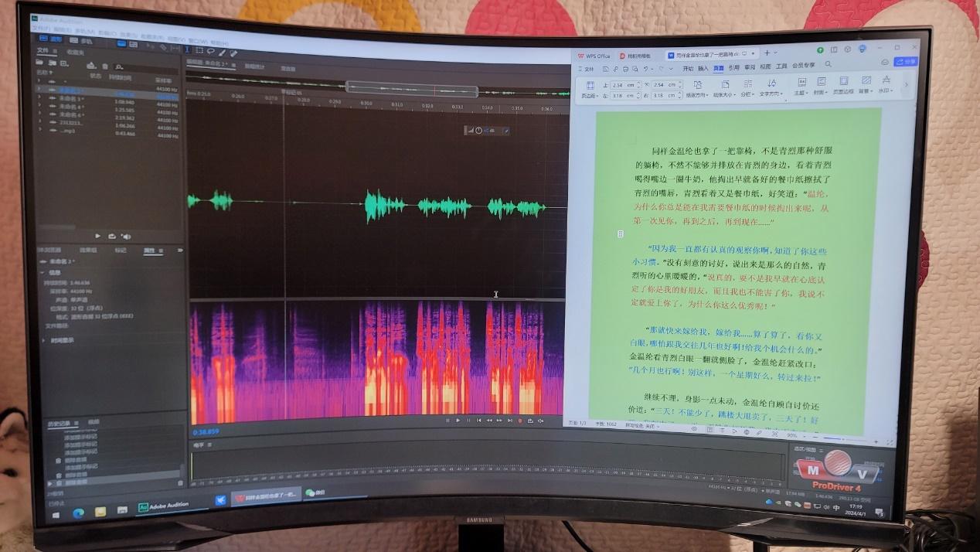
Task: Start recording with the red Record button
Action: click(x=520, y=421)
